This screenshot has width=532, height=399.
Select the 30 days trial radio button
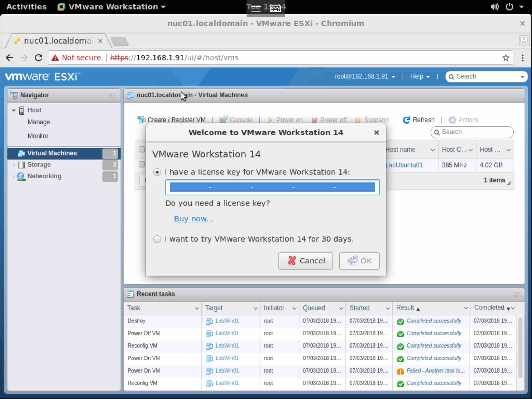click(157, 239)
